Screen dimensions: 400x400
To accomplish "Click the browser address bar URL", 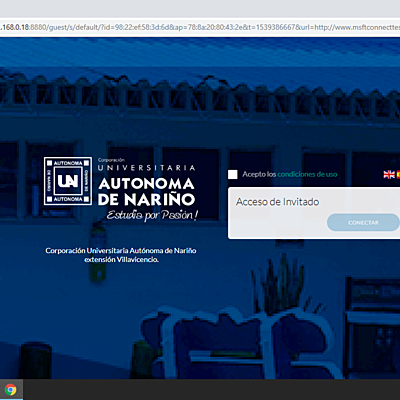I will 200,27.
